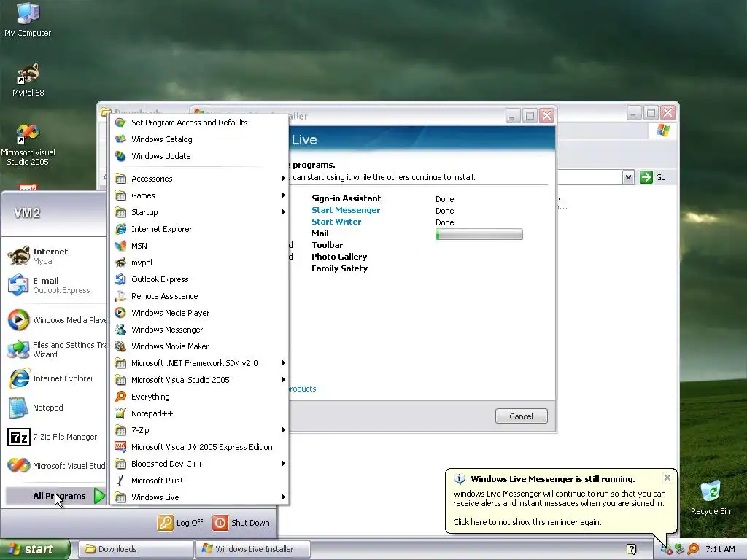Open E-mail Outlook Express pinned entry
This screenshot has height=560, width=747.
tap(55, 285)
